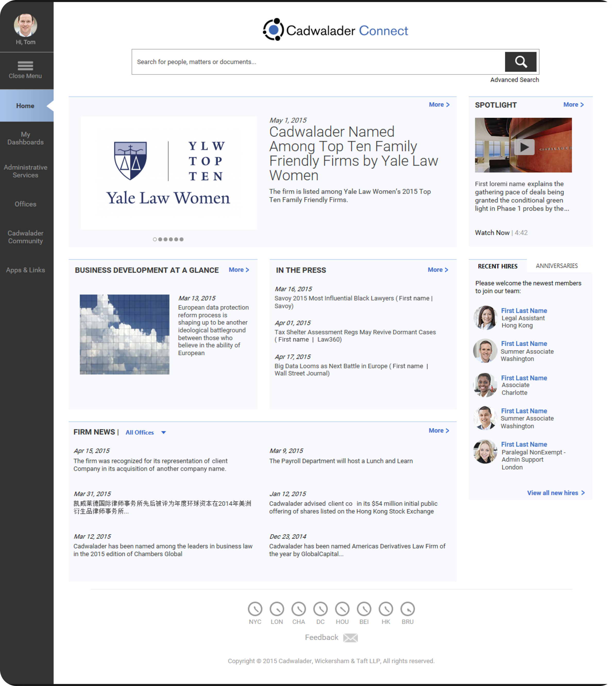
Task: Click the Cadwalader Connect logo
Action: pyautogui.click(x=335, y=30)
